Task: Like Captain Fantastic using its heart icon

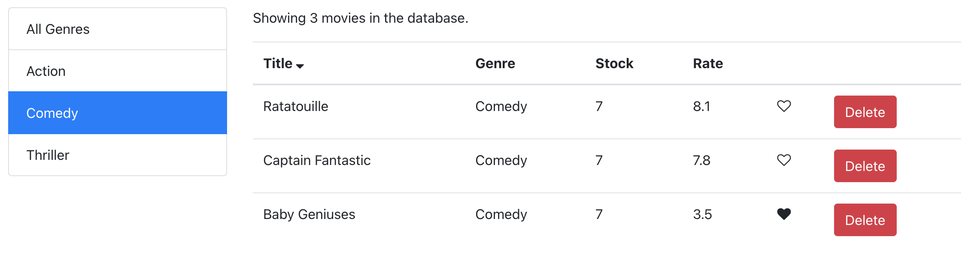Action: 784,160
